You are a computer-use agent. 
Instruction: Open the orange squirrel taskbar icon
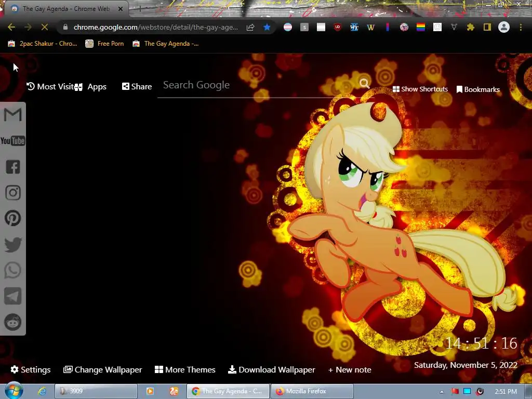[174, 391]
